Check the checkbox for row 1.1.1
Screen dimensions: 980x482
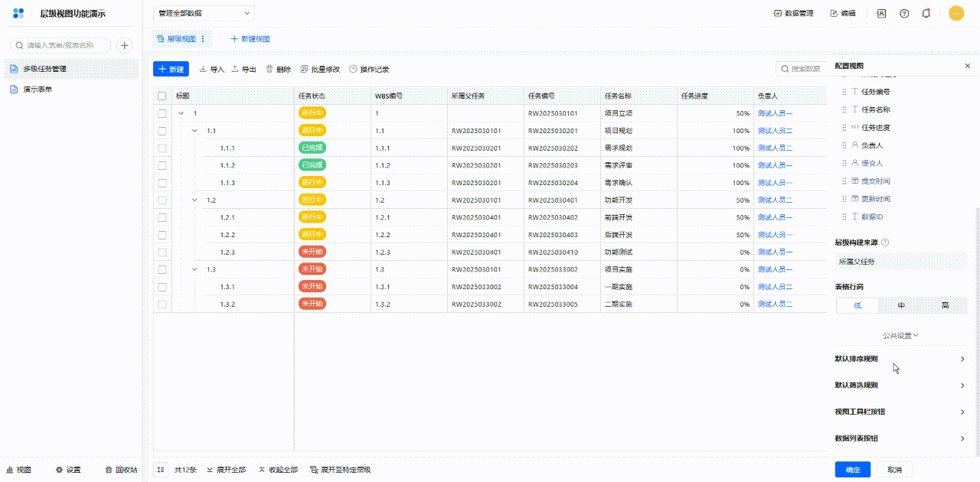162,148
